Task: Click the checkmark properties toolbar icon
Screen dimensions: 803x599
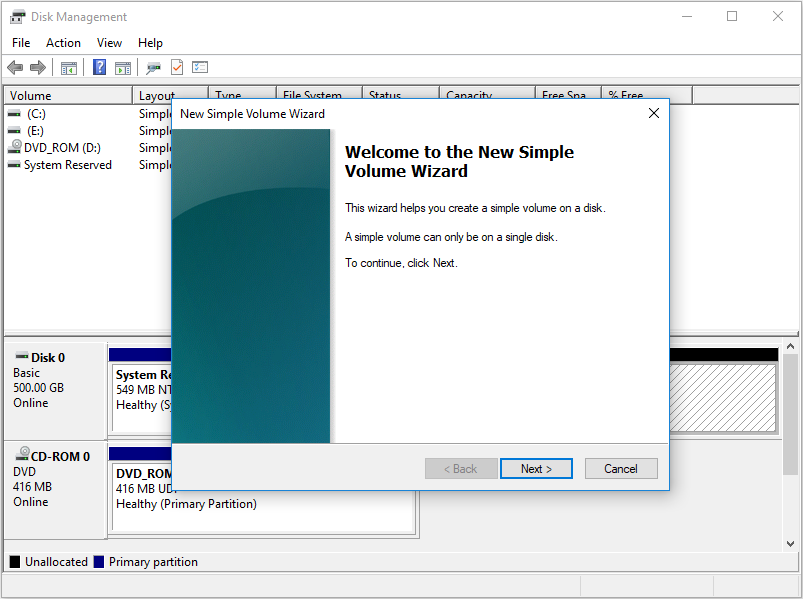Action: click(x=177, y=67)
